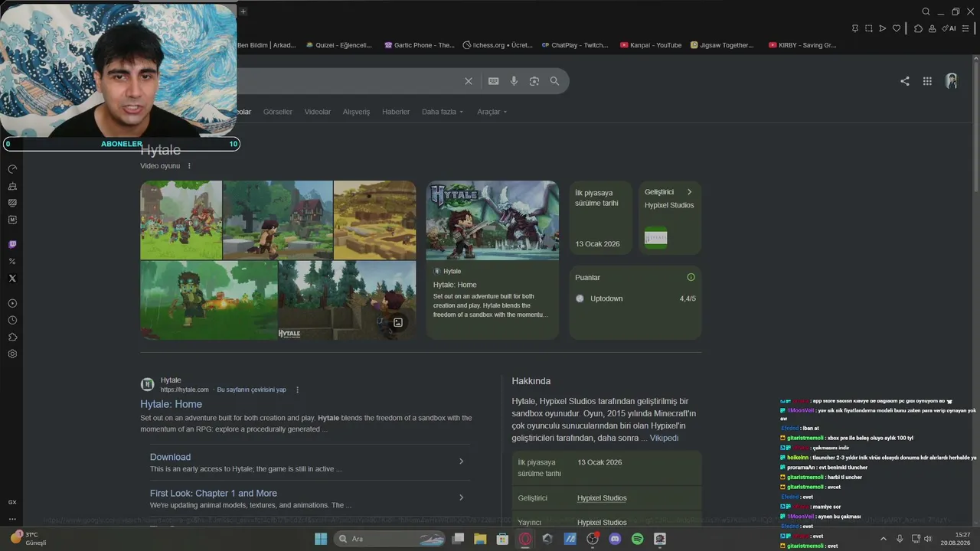Open the Hypixel Studios Geliştirici link
980x551 pixels.
[x=602, y=498]
